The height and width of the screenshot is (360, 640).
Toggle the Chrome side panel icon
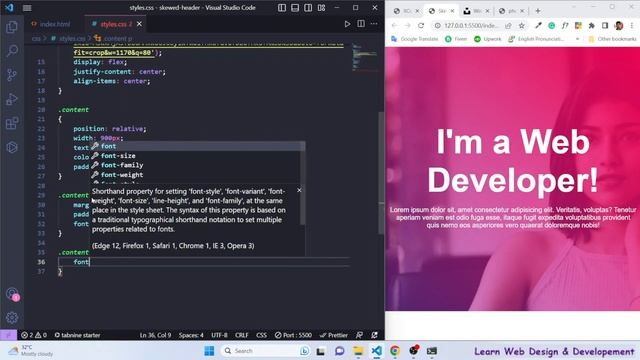pos(605,25)
